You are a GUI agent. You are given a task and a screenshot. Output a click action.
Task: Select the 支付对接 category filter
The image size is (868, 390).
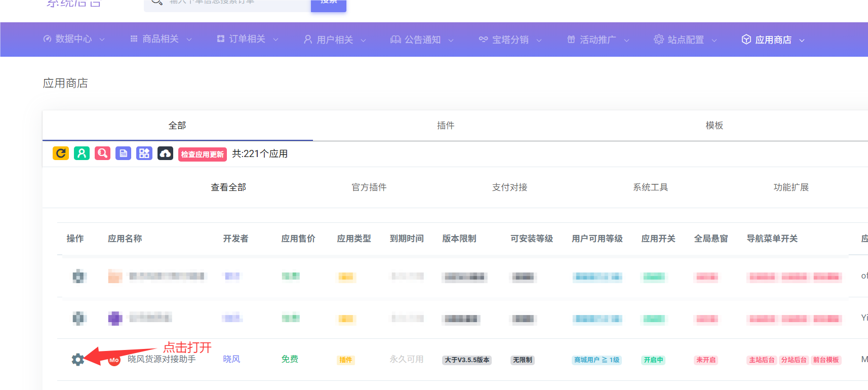(509, 187)
